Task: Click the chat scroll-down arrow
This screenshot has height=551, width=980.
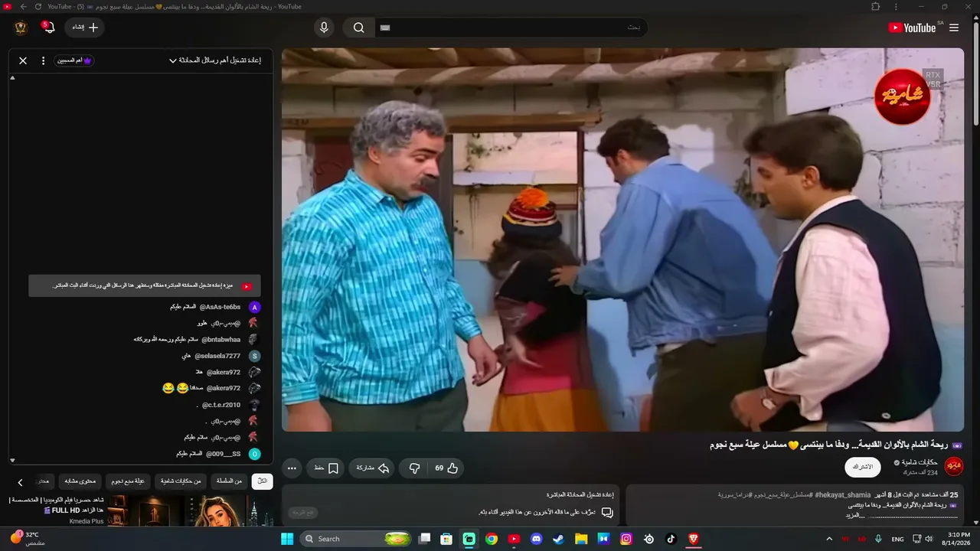Action: point(12,461)
